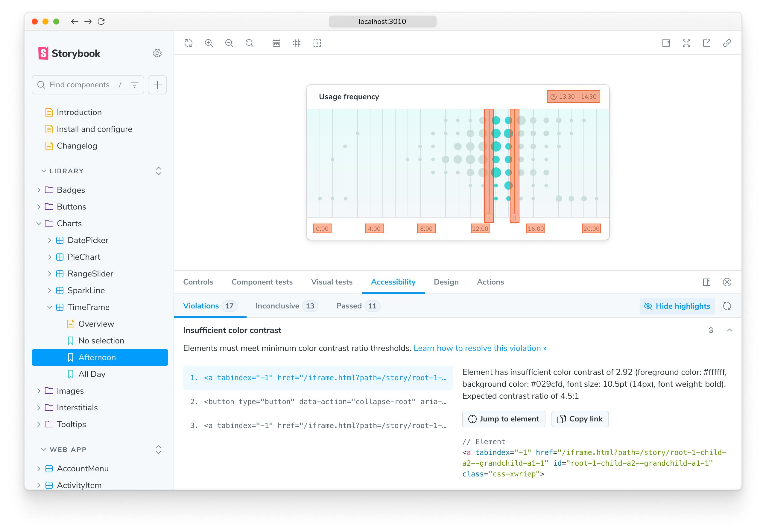Viewport: 766px width, 532px height.
Task: Toggle fullscreen canvas mode
Action: pos(686,43)
